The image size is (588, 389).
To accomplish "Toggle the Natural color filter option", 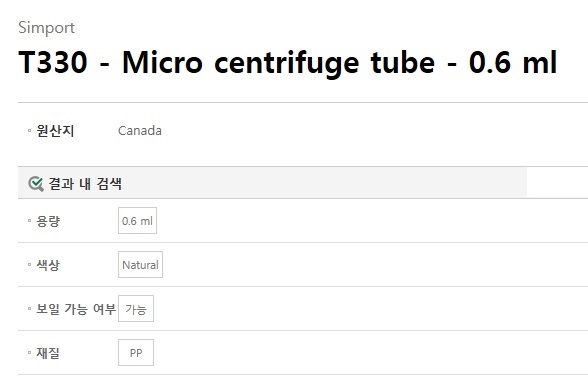I will (x=140, y=264).
